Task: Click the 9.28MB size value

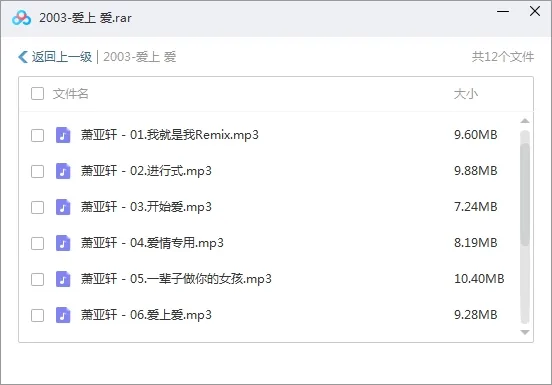Action: click(476, 315)
